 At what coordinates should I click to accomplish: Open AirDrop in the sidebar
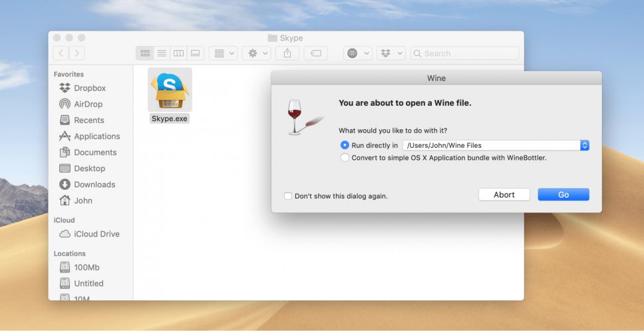pyautogui.click(x=81, y=104)
